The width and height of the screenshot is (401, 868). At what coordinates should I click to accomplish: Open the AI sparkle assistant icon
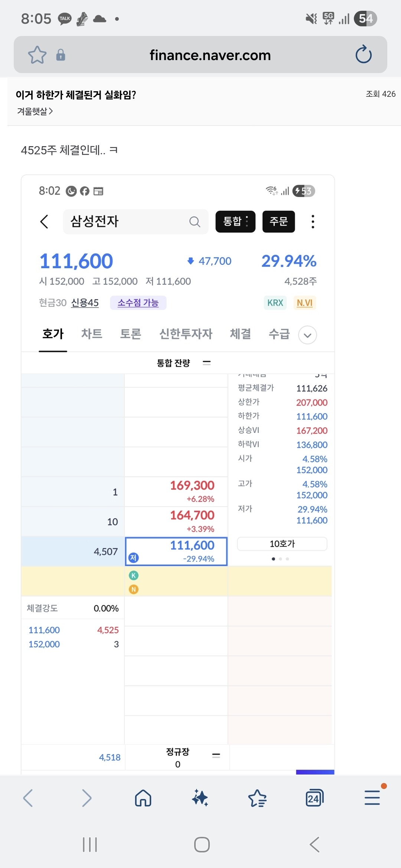[x=200, y=798]
